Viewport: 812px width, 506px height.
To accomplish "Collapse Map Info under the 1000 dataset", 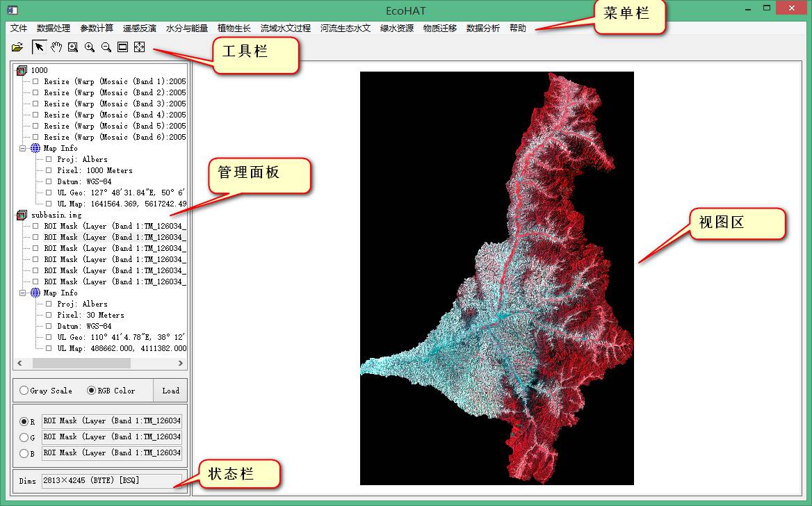I will pyautogui.click(x=23, y=148).
